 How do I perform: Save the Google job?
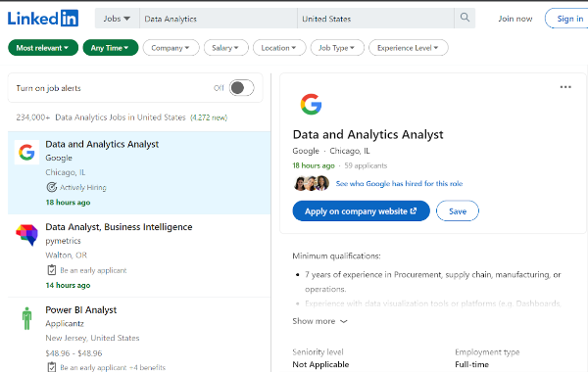[x=457, y=210]
